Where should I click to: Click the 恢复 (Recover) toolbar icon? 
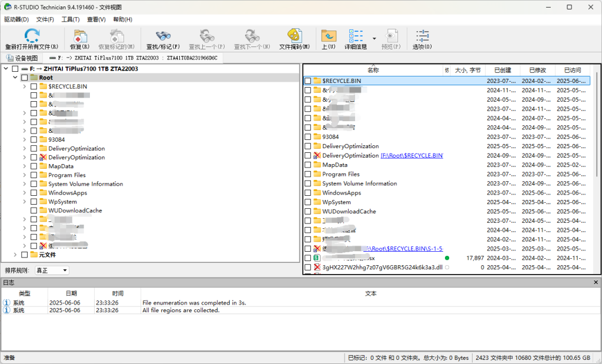coord(80,36)
